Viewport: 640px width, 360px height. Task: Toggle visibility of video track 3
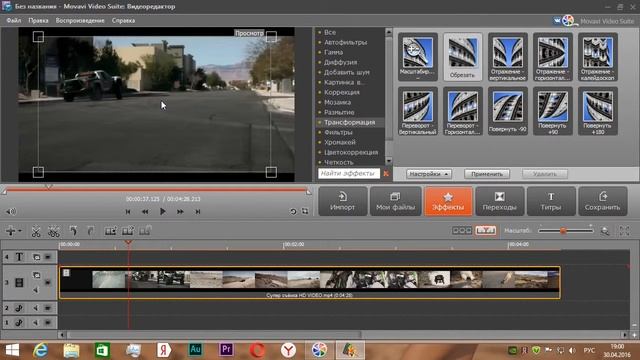48,282
